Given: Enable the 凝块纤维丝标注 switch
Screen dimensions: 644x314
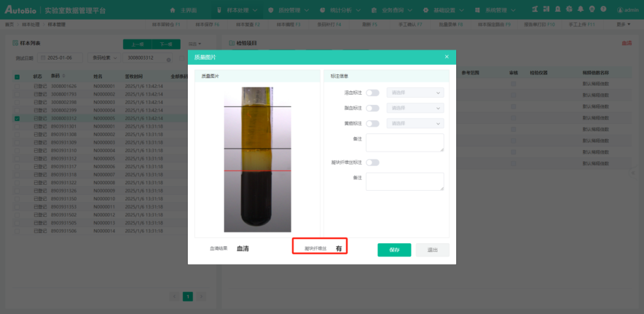Looking at the screenshot, I should [x=373, y=163].
